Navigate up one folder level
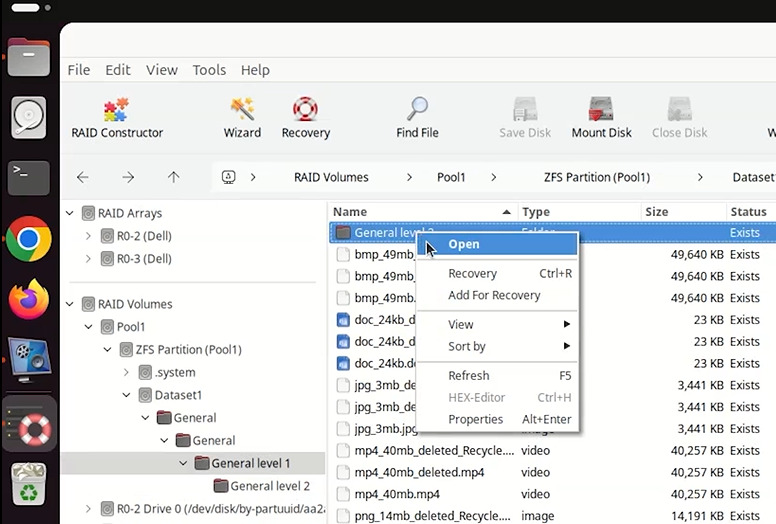The image size is (776, 524). pos(173,177)
